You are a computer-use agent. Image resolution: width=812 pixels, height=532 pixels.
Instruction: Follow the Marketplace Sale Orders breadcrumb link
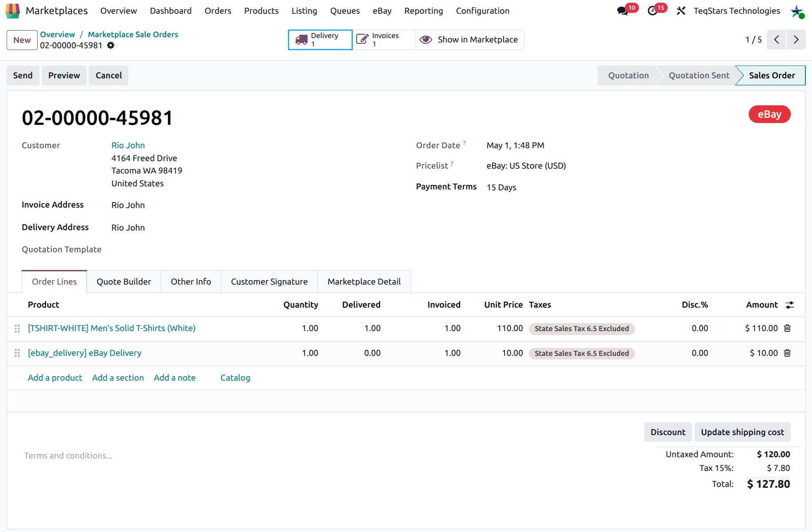[x=133, y=34]
